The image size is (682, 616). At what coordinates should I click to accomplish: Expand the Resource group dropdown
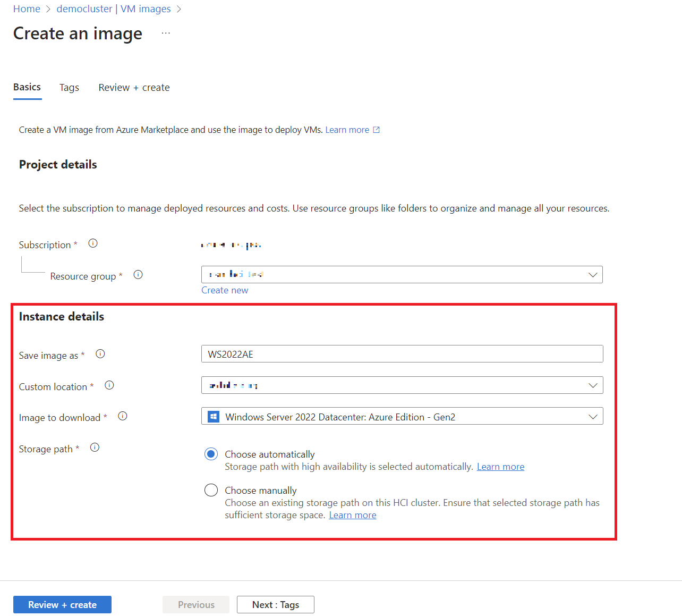click(x=402, y=275)
